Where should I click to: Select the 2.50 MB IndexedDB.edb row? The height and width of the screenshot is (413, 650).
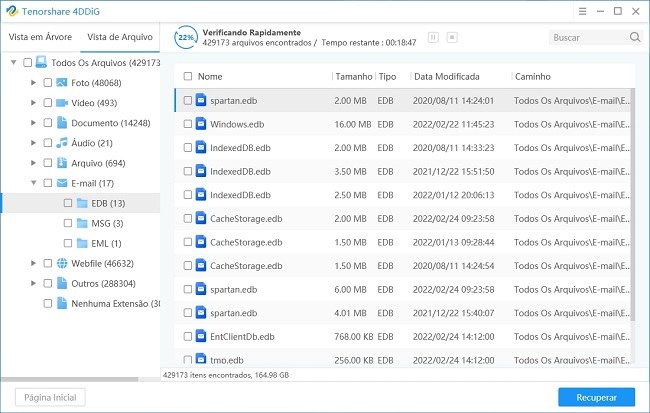click(404, 194)
